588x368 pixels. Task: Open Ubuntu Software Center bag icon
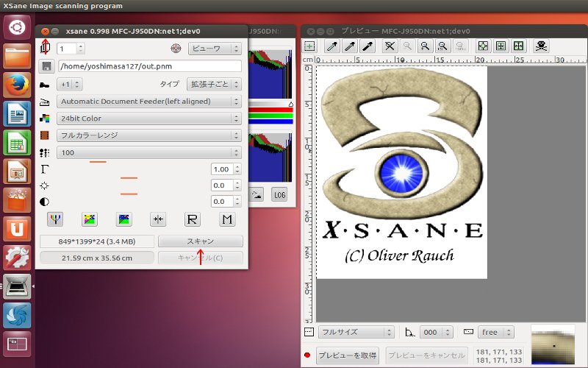(17, 200)
